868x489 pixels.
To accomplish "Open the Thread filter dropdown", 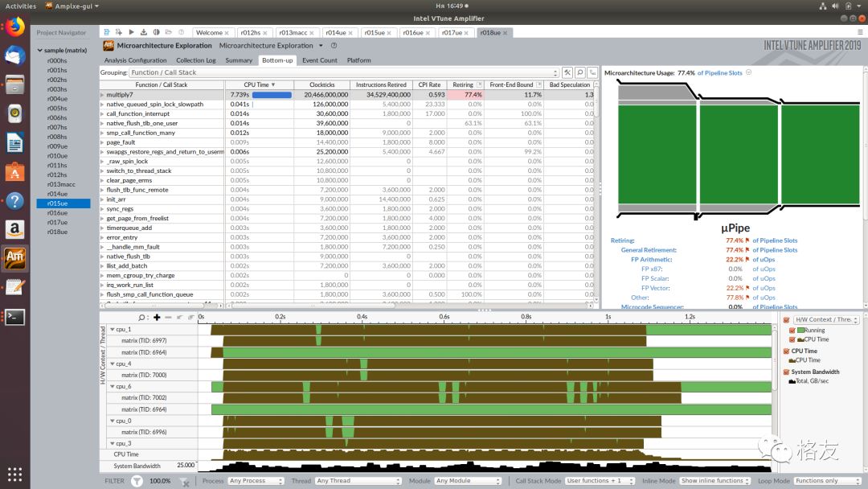I will click(x=358, y=481).
